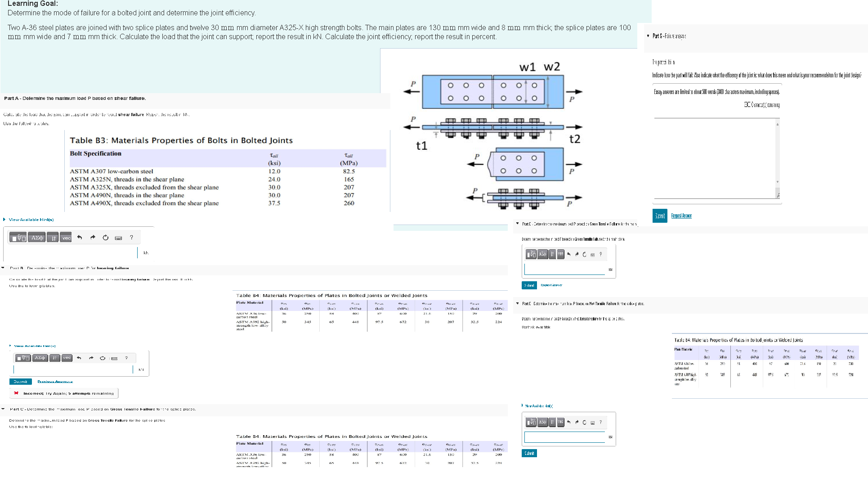Collapse Part B bearing failure section
This screenshot has height=486, width=868.
pyautogui.click(x=3, y=268)
